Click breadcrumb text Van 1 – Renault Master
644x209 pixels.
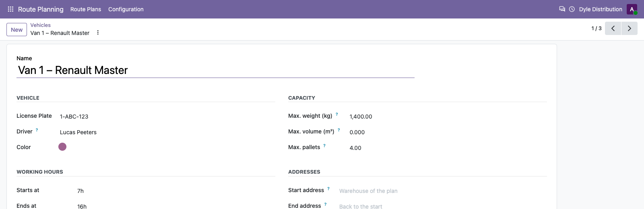[60, 33]
